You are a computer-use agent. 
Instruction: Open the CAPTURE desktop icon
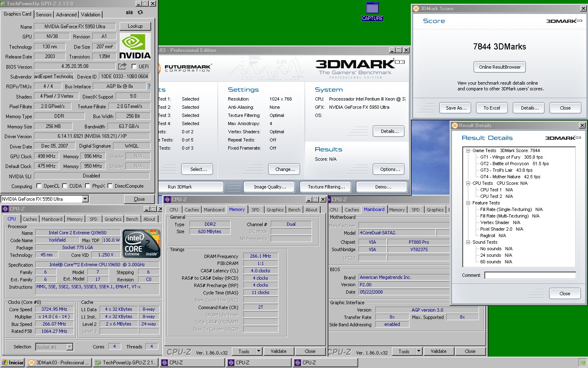point(372,11)
